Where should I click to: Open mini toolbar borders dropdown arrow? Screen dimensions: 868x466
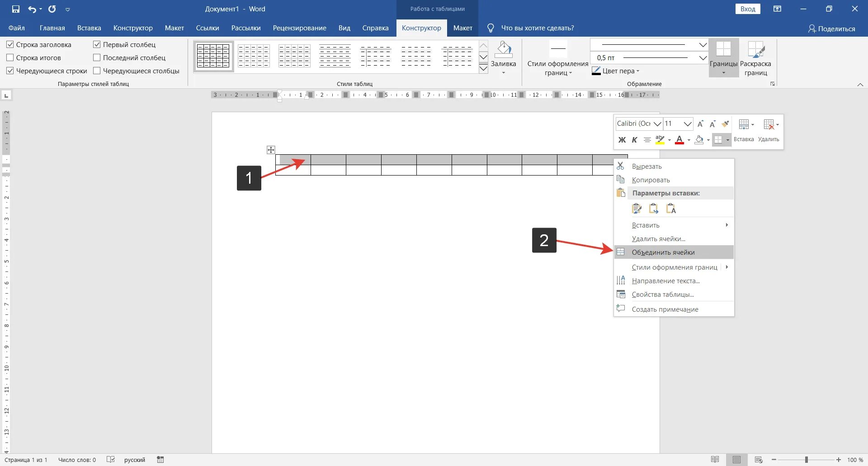point(728,140)
